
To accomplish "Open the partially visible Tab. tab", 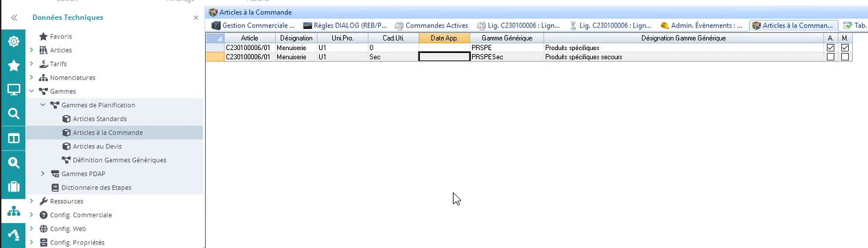I will [854, 25].
